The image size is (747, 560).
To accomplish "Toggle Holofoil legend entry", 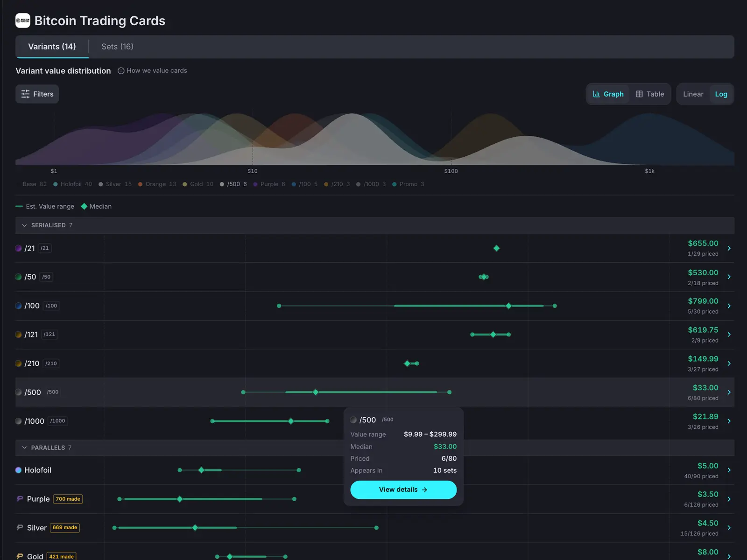I will 72,184.
